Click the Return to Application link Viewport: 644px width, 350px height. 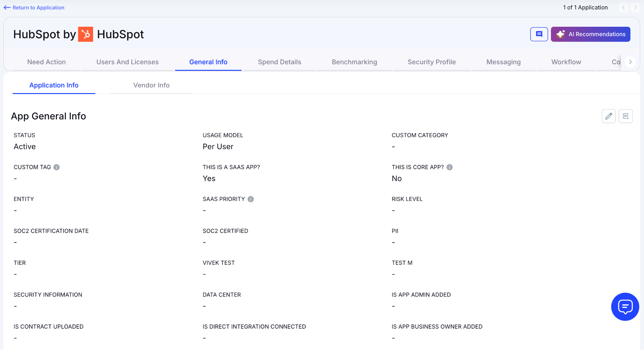[34, 8]
